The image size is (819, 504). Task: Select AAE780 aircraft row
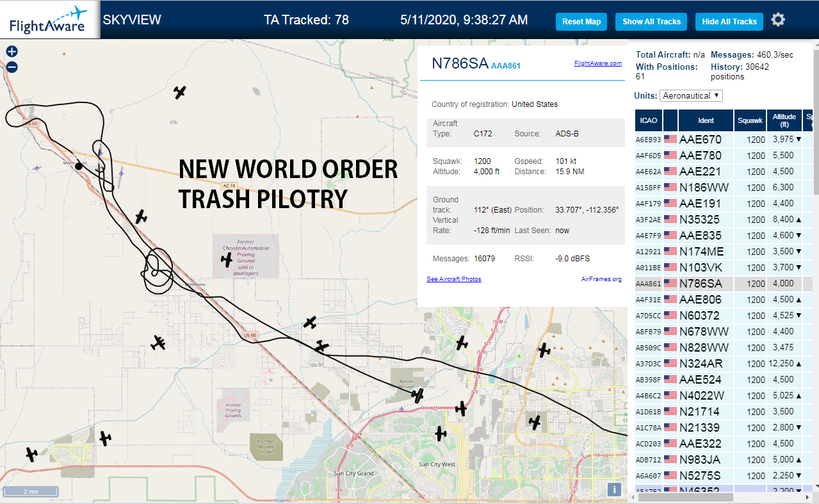click(724, 155)
